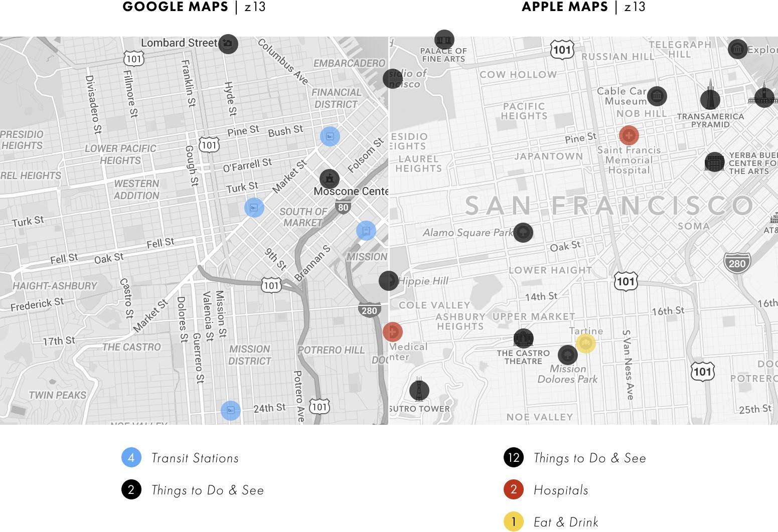Click the 101 shield near Fillmore St
The image size is (778, 532).
click(134, 59)
